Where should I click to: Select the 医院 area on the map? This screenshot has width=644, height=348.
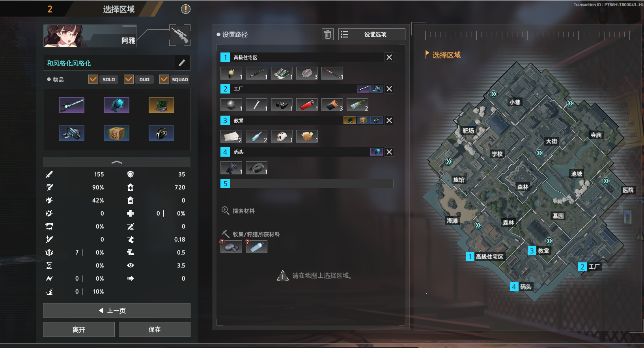pyautogui.click(x=628, y=190)
